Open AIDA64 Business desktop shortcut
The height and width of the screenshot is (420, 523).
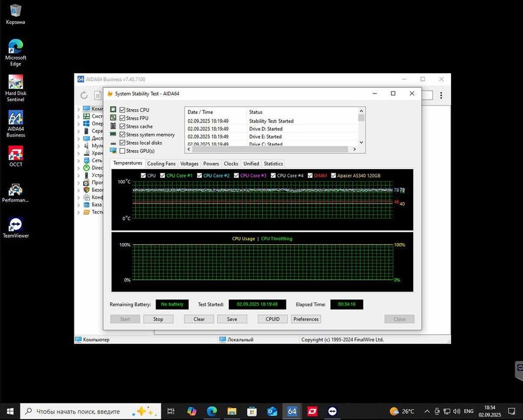click(x=16, y=124)
